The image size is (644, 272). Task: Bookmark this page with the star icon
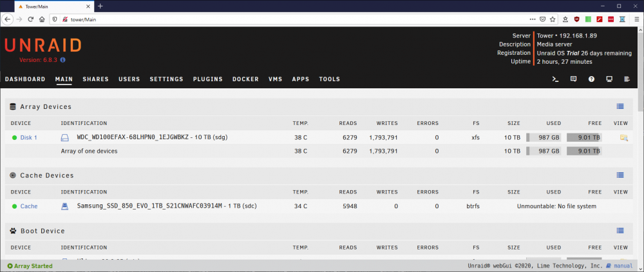(553, 19)
